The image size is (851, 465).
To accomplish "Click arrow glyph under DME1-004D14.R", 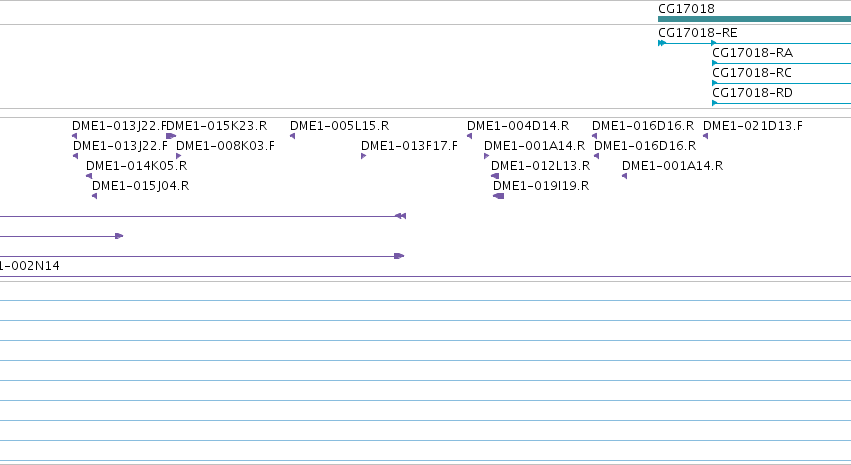I will point(469,136).
